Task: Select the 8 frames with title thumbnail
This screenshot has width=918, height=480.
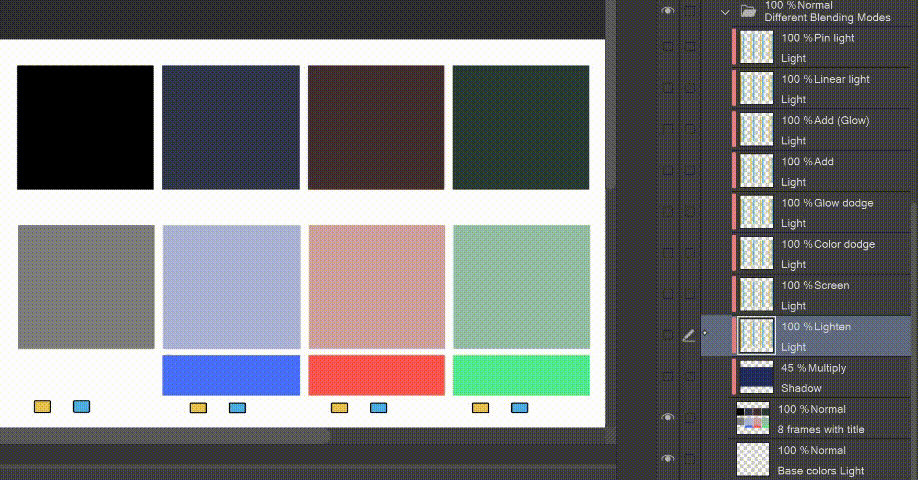Action: pos(753,418)
